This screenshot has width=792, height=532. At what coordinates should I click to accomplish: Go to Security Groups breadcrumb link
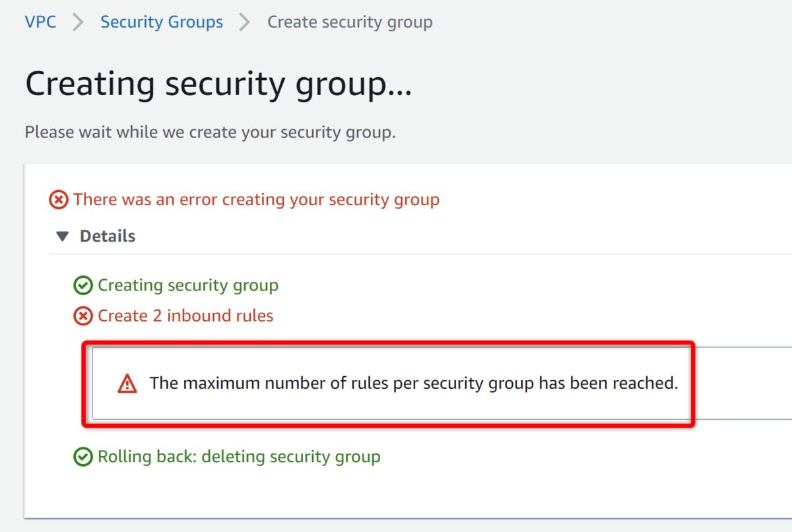click(162, 22)
